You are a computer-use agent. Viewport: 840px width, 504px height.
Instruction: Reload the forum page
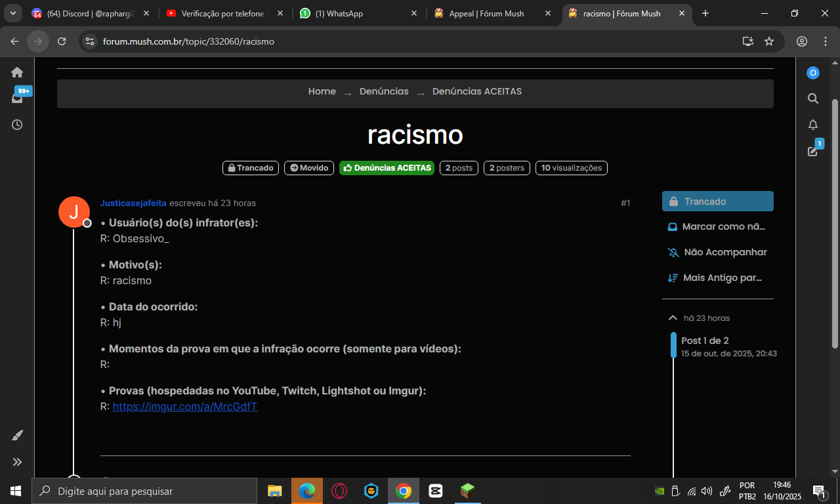62,41
